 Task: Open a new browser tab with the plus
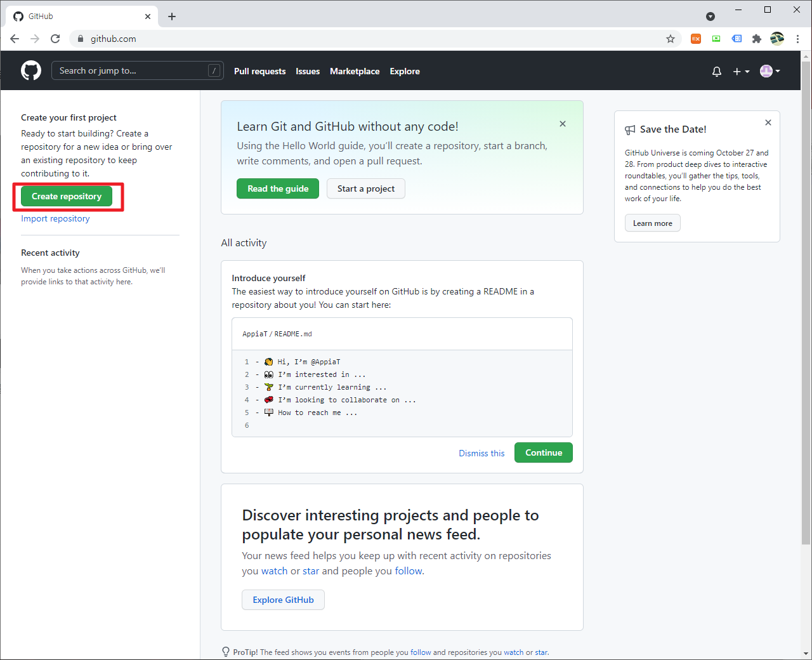(172, 16)
